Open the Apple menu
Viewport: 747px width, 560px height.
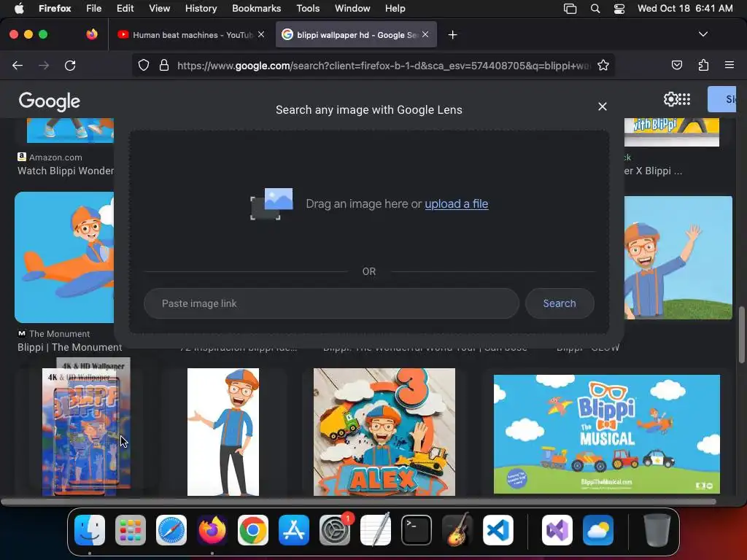[19, 8]
